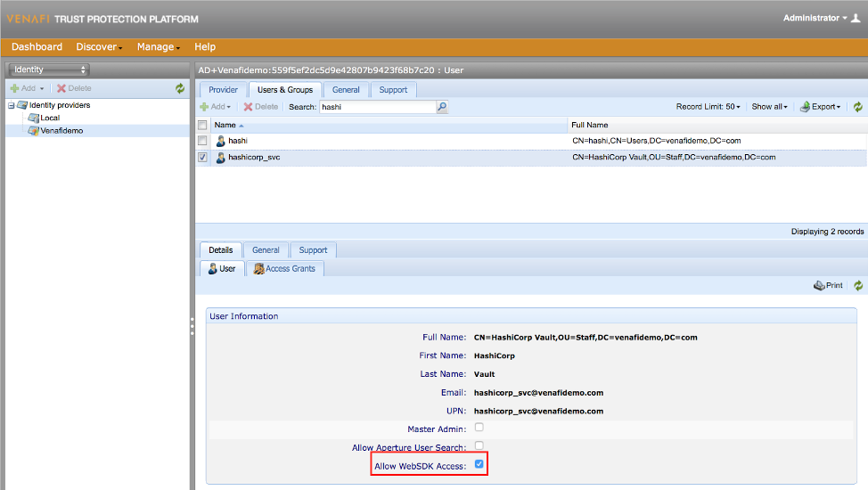Image resolution: width=868 pixels, height=490 pixels.
Task: Click the hashi user icon
Action: [x=220, y=141]
